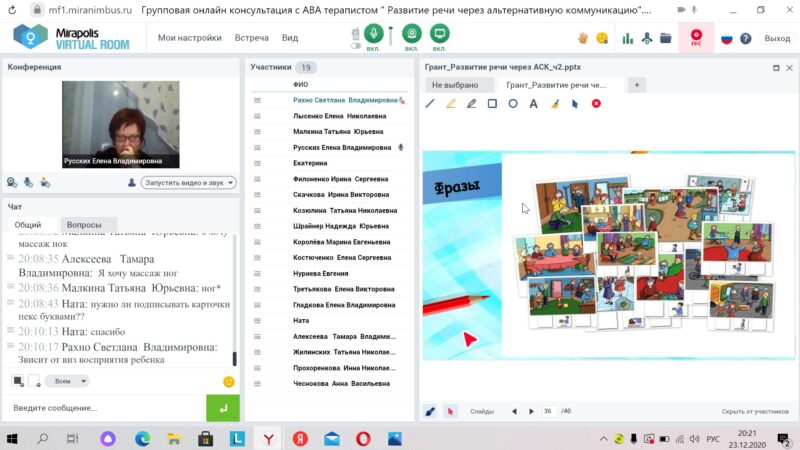Screen dimensions: 800x450
Task: Open the Мои настройки menu
Action: pos(189,38)
